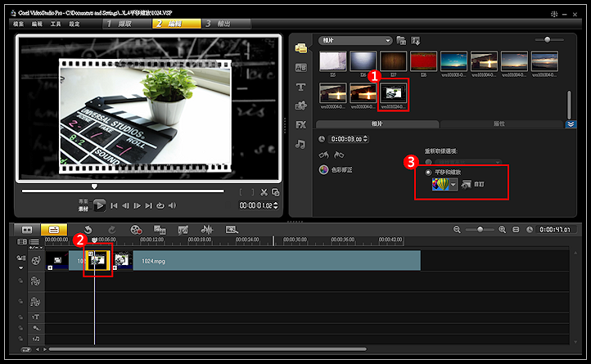
Task: Toggle repeat playback
Action: (160, 206)
